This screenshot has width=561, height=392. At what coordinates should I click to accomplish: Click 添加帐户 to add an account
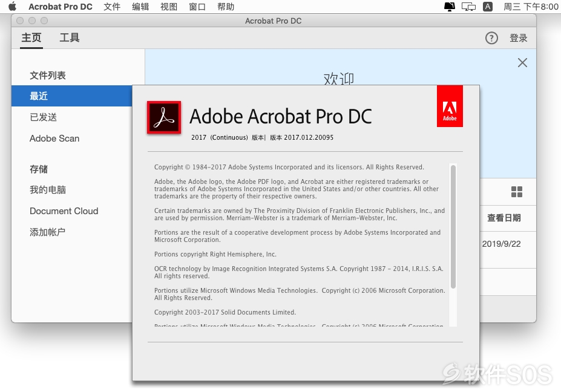coord(47,232)
